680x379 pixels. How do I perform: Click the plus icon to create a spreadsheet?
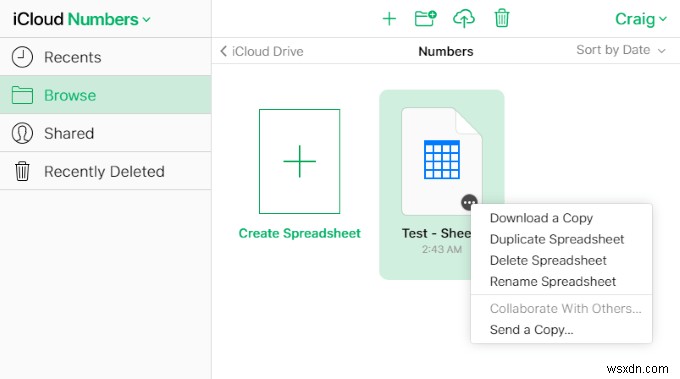(389, 19)
